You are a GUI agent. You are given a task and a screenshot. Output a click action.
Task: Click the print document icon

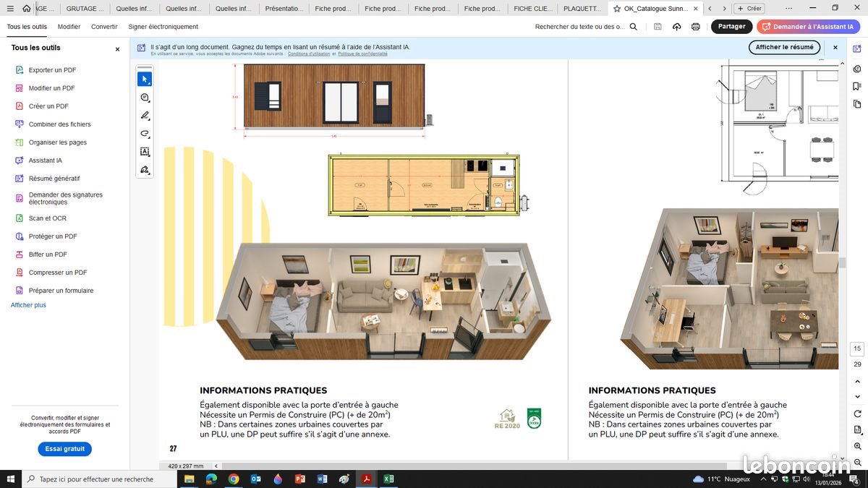694,26
